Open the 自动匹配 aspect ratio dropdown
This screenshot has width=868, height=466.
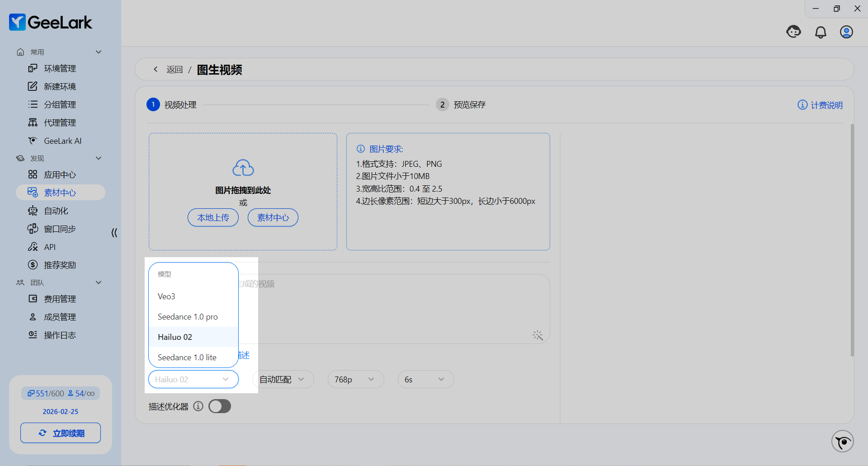pos(283,379)
